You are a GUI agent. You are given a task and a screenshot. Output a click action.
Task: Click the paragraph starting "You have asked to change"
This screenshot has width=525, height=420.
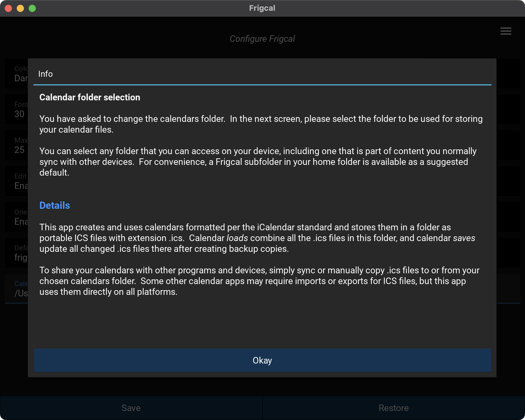261,124
